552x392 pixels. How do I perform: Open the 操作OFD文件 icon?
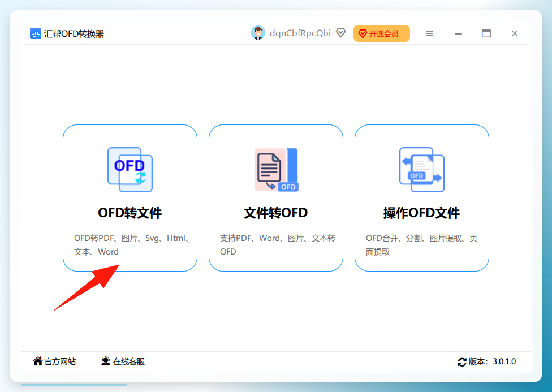coord(422,169)
